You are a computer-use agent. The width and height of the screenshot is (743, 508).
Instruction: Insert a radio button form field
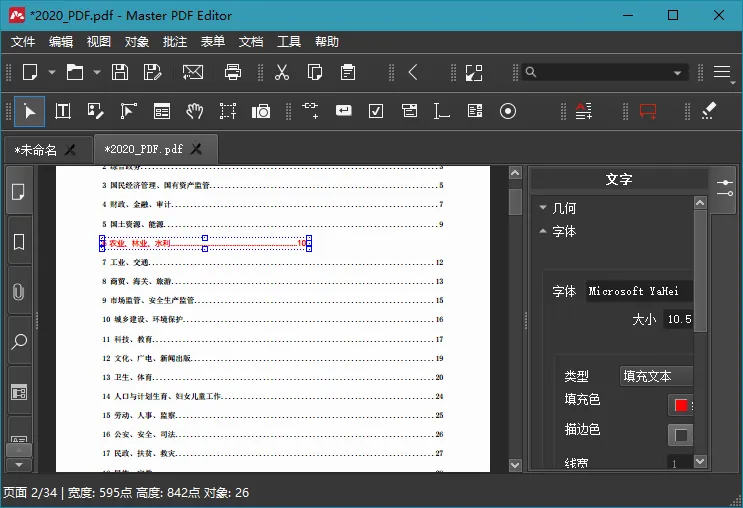[x=508, y=111]
